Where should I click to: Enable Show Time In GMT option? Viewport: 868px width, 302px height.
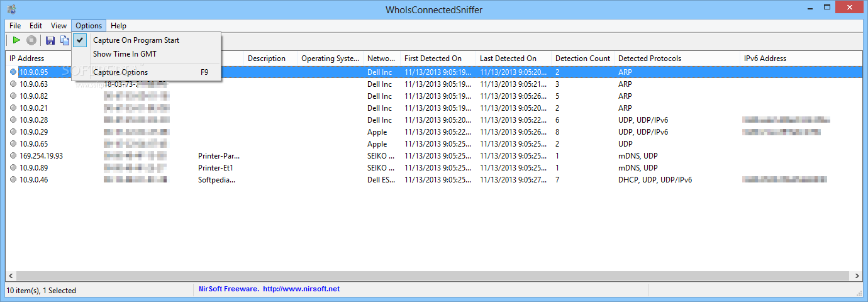[146, 54]
